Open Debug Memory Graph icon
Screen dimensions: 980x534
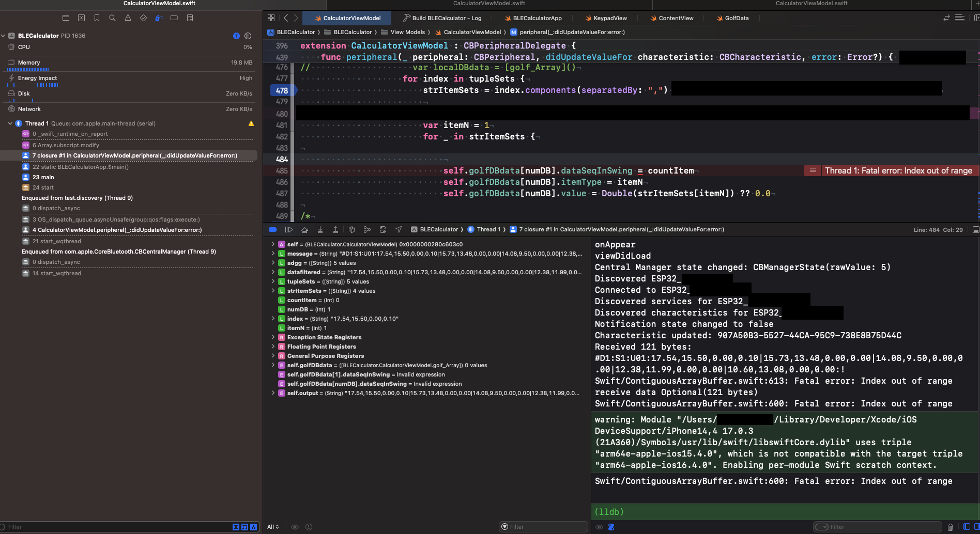(x=367, y=230)
